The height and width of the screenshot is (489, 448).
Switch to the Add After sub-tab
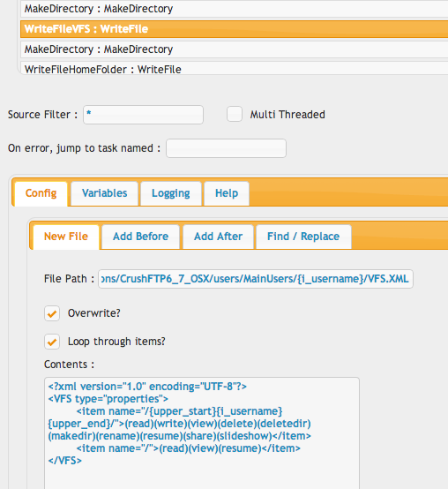coord(219,237)
